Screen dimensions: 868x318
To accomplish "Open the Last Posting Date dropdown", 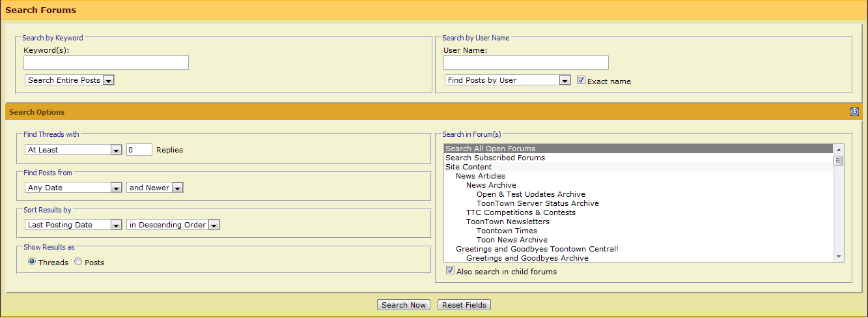I will point(73,225).
